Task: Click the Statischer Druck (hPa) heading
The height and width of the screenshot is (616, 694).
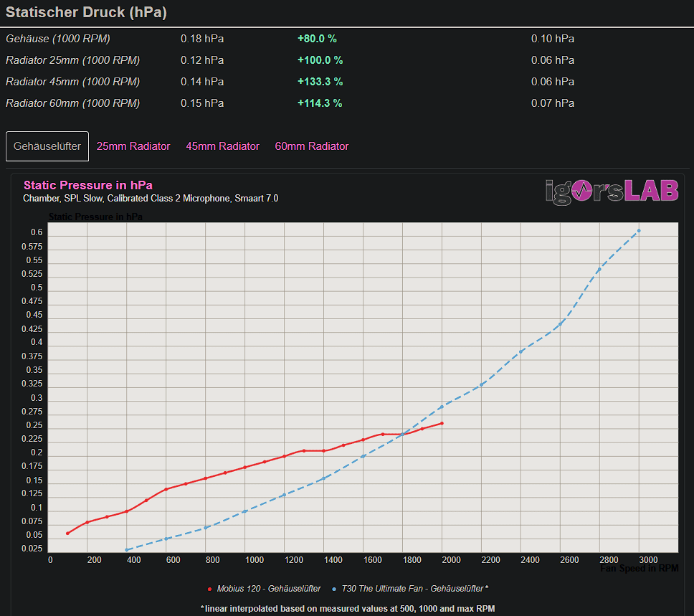Action: (x=86, y=12)
